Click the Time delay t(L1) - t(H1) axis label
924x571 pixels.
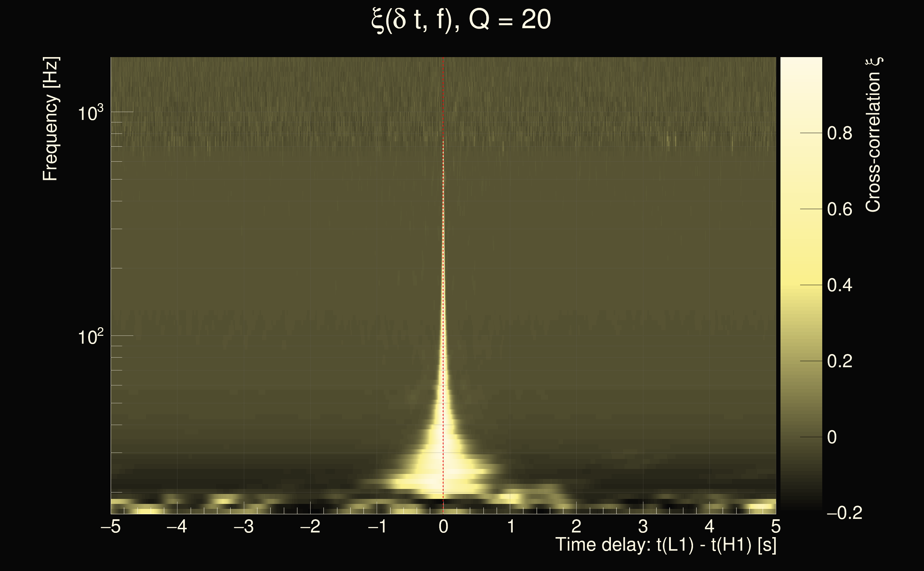coord(666,545)
